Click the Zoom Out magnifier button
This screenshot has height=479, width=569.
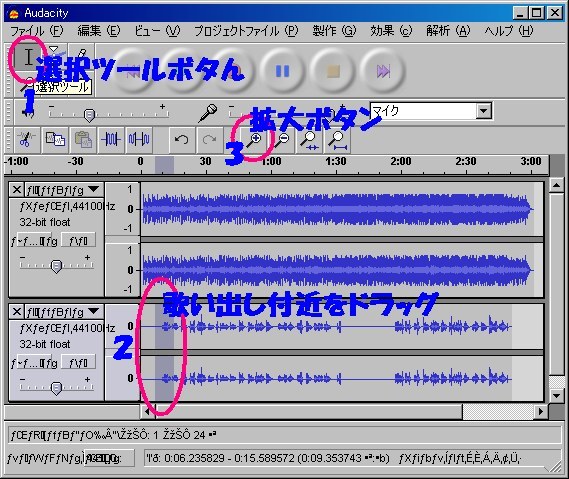[281, 140]
